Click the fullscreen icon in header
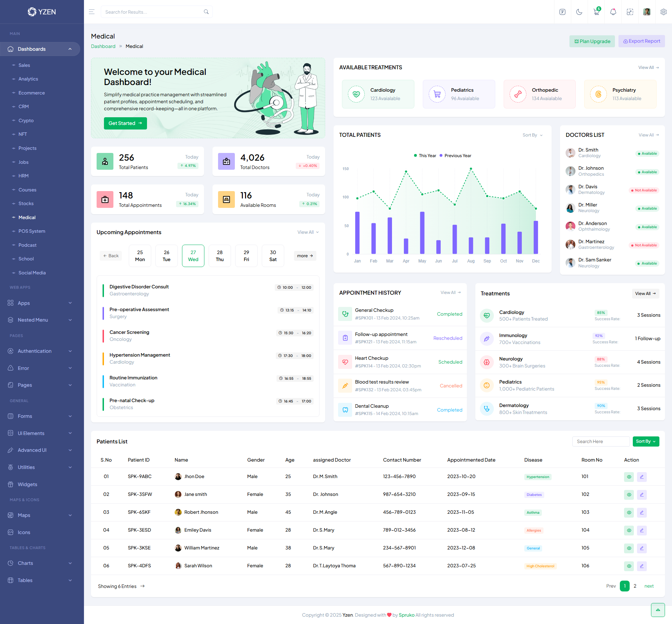This screenshot has width=672, height=624. pyautogui.click(x=630, y=12)
